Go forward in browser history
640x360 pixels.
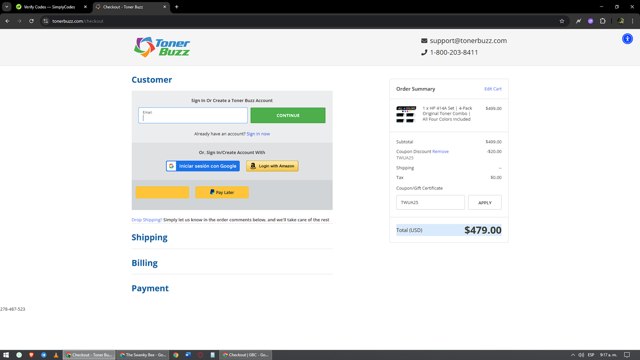click(19, 21)
